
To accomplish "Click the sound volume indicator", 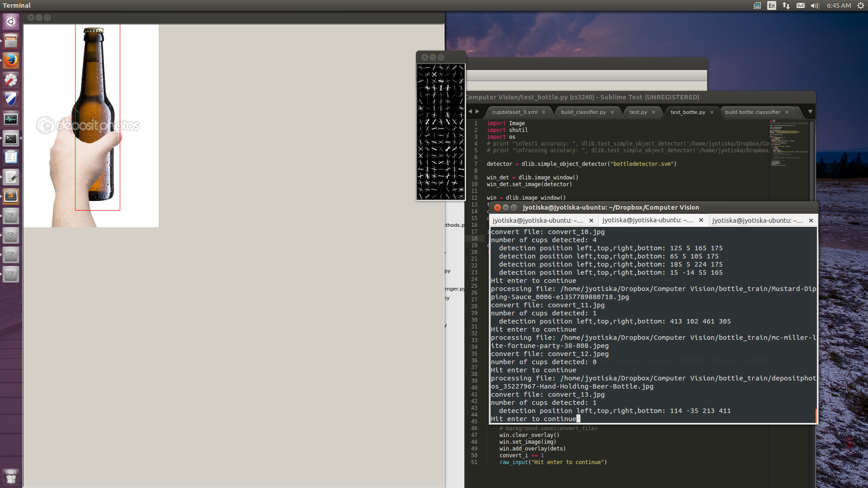I will [x=815, y=5].
